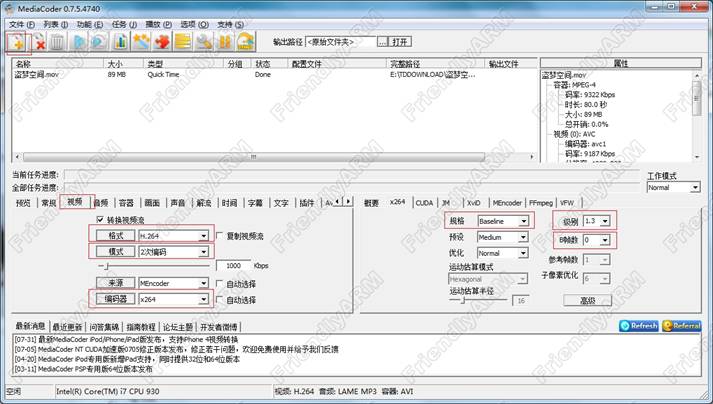713x404 pixels.
Task: Check 自动选择 next to 编码器 x264
Action: coord(220,299)
